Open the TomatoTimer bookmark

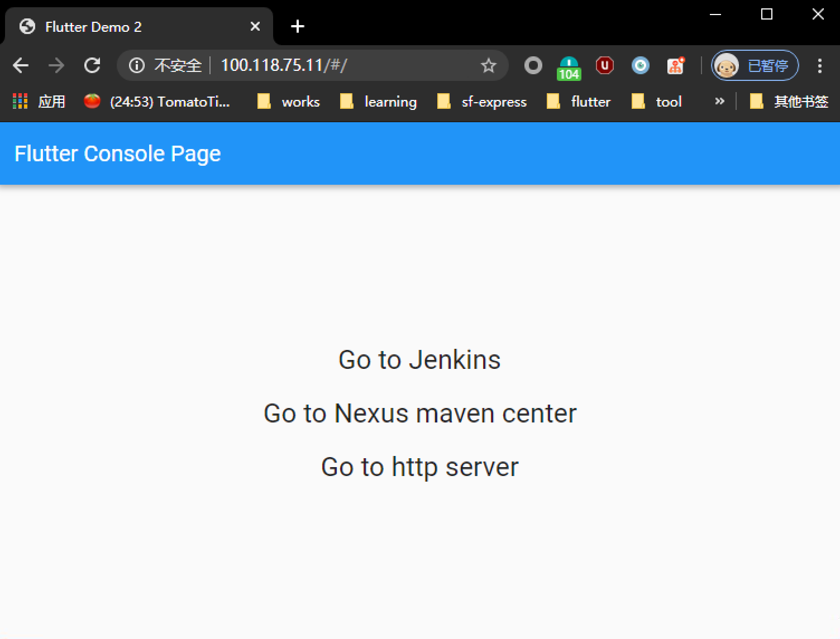[x=162, y=101]
